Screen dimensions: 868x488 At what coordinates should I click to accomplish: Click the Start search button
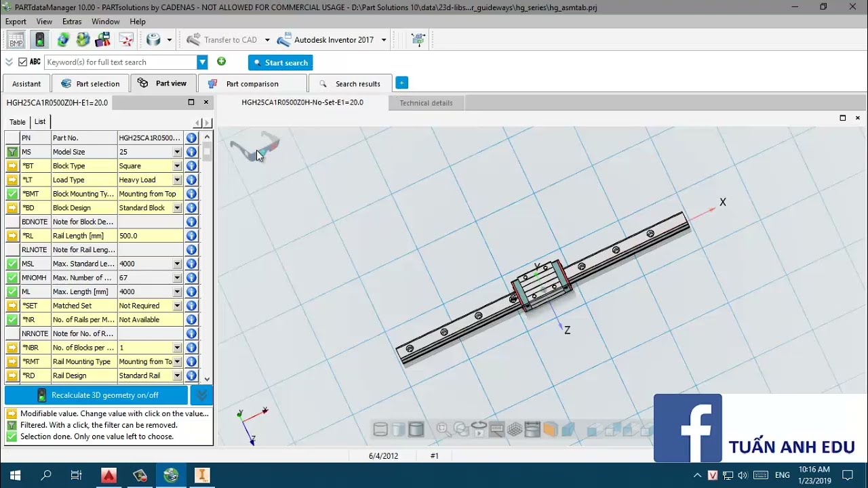(x=280, y=62)
